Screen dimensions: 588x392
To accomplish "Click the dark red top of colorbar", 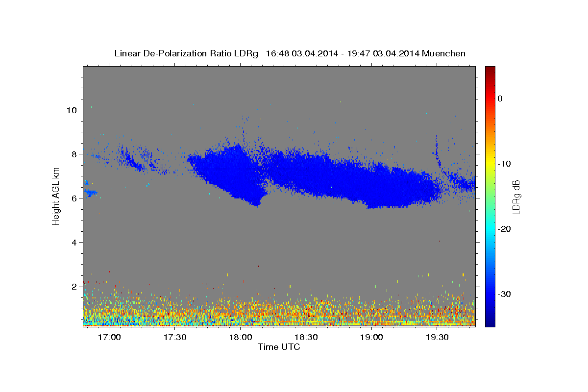I will coord(490,70).
